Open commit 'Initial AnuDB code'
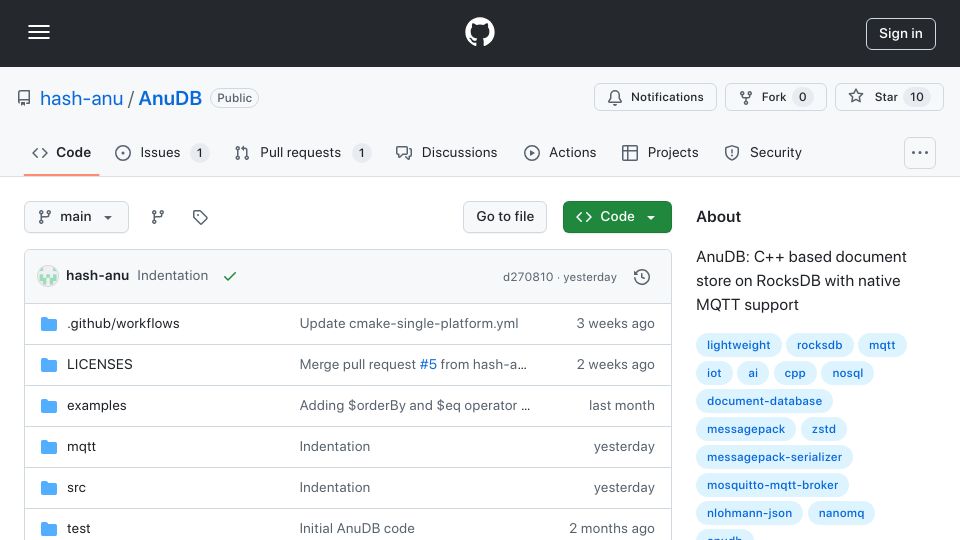960x540 pixels. [x=357, y=528]
